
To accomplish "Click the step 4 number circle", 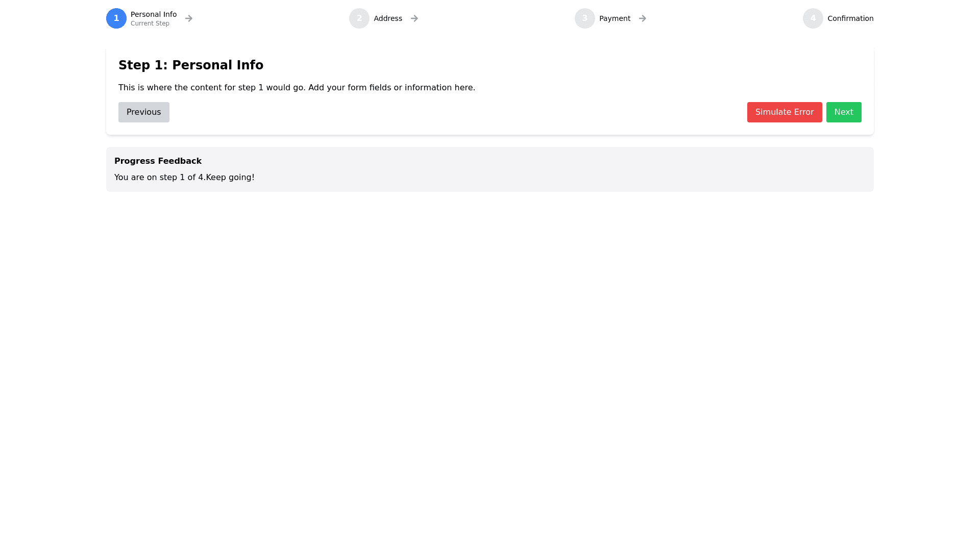I will click(x=813, y=18).
